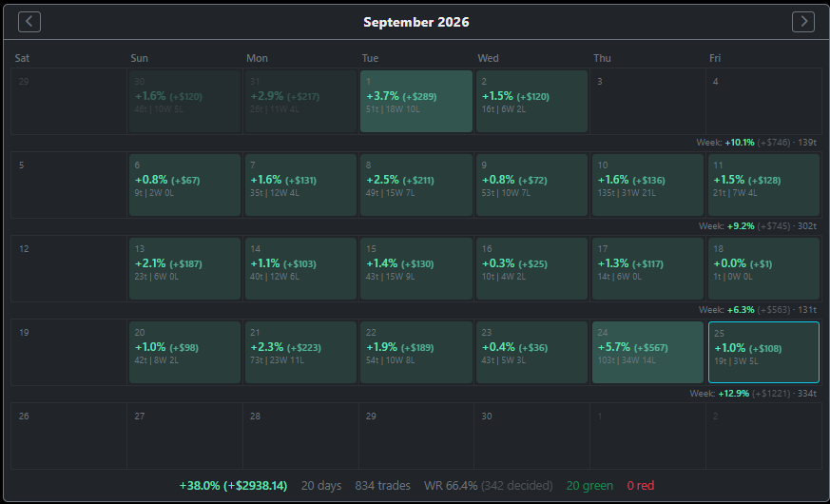Select September 4 empty cell
This screenshot has height=504, width=830.
(763, 101)
